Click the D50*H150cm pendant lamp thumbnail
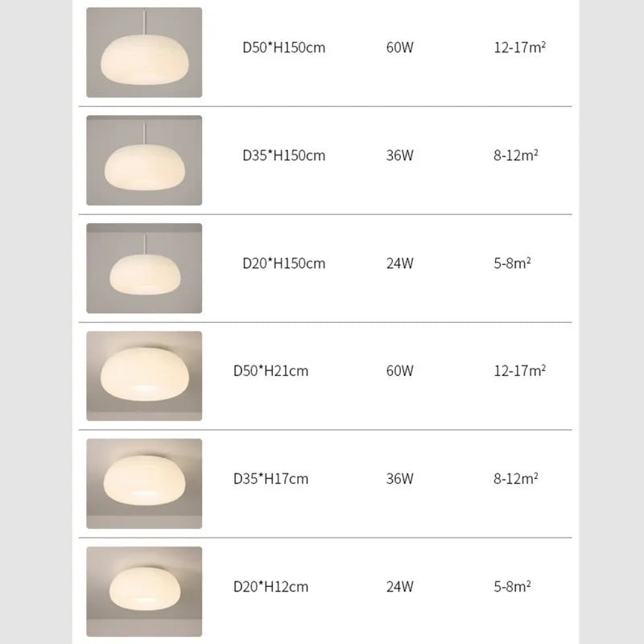644x644 pixels. pos(144,53)
